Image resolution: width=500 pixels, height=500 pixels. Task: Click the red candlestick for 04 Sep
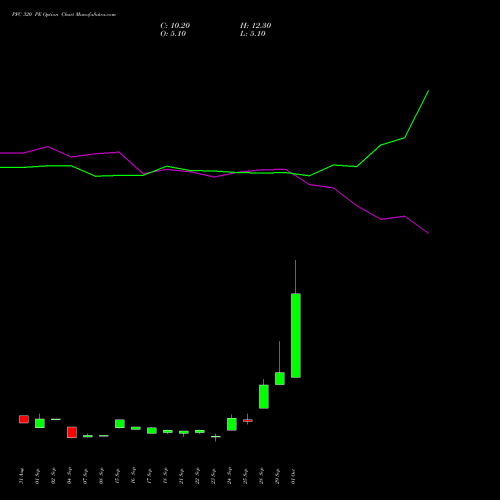tap(72, 432)
